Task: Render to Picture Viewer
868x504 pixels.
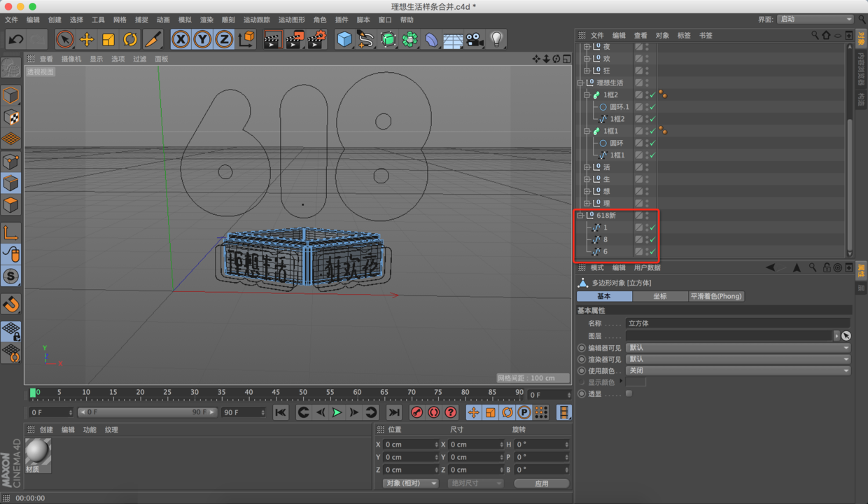Action: (295, 39)
